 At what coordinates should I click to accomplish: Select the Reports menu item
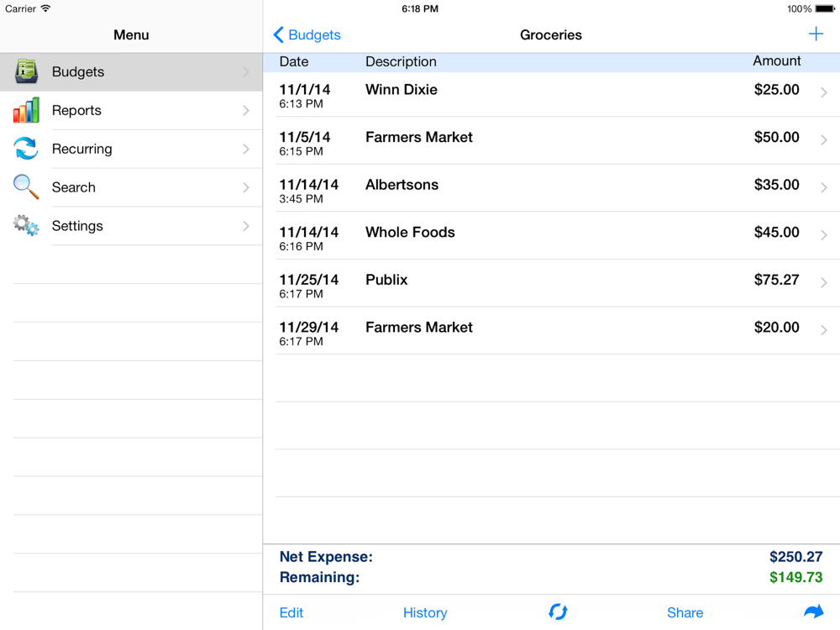[131, 110]
